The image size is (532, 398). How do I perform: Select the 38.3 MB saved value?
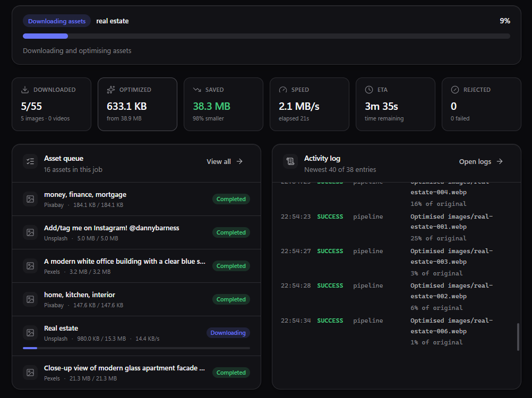[212, 107]
